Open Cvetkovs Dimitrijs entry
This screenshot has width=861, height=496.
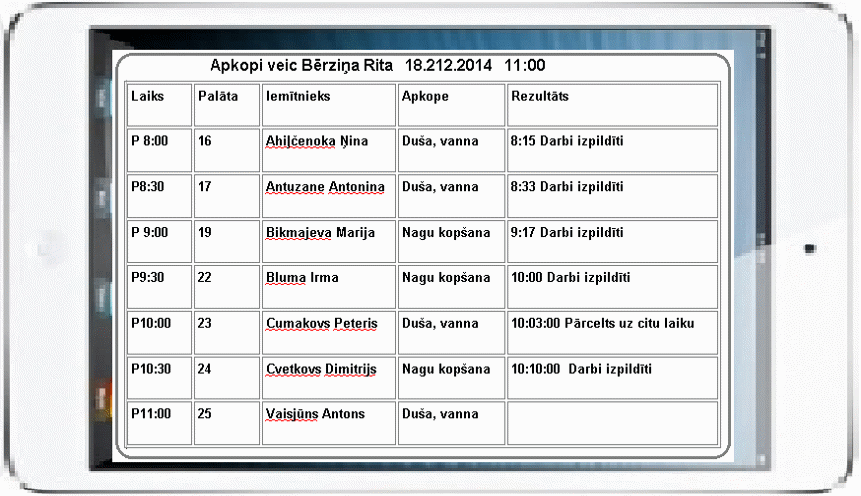[x=321, y=369]
